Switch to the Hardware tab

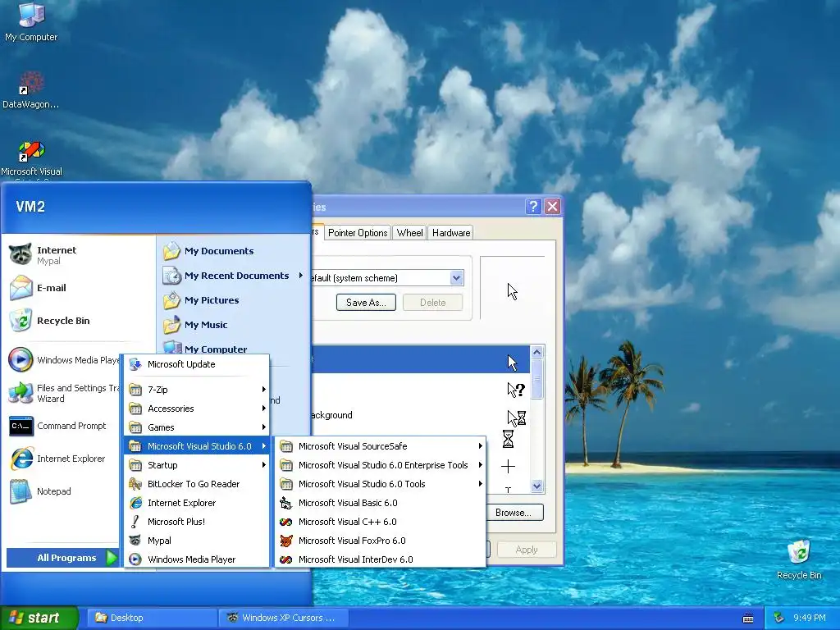(451, 232)
